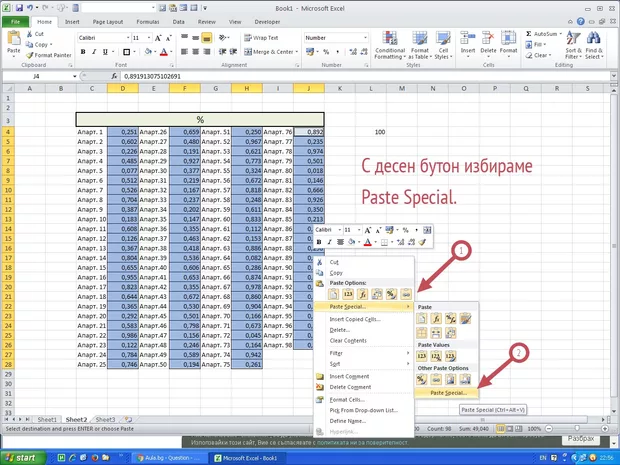
Task: Choose Keep Source Formatting in Paste submenu
Action: click(465, 318)
